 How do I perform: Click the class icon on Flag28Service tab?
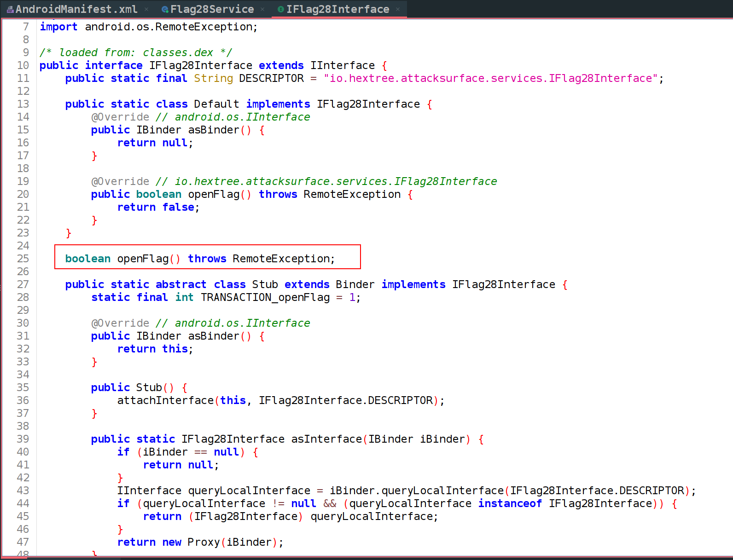click(165, 9)
